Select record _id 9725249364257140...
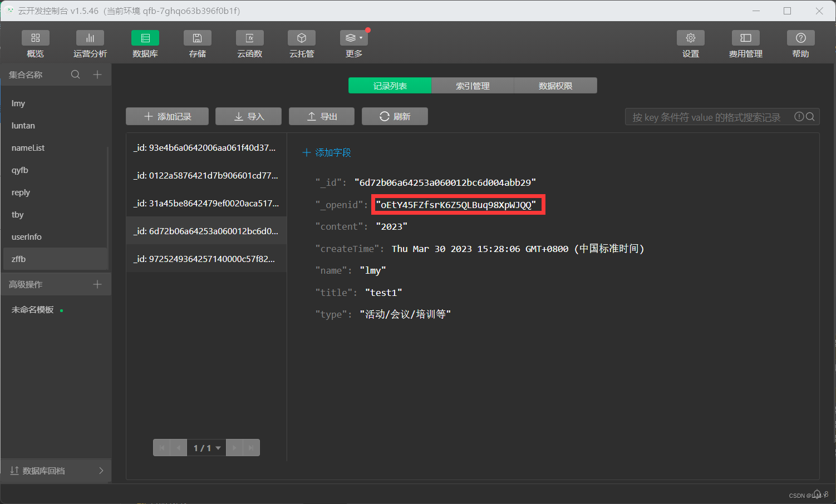This screenshot has height=504, width=836. (206, 259)
